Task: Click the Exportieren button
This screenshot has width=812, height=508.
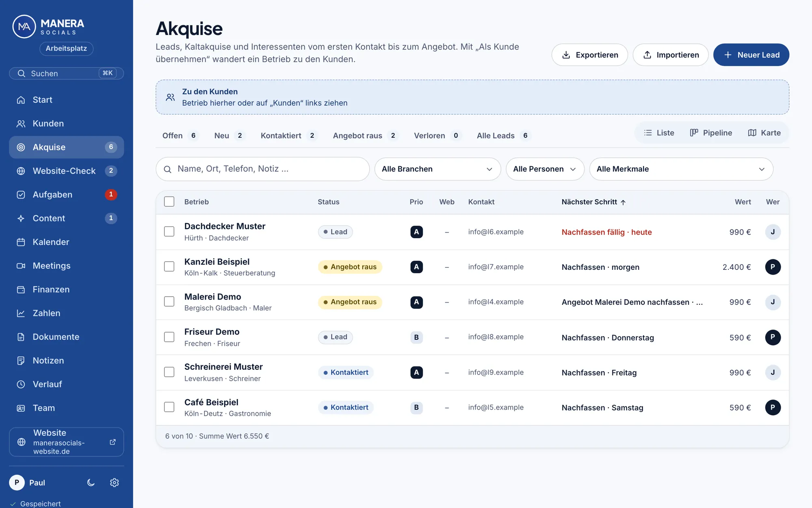Action: 590,55
